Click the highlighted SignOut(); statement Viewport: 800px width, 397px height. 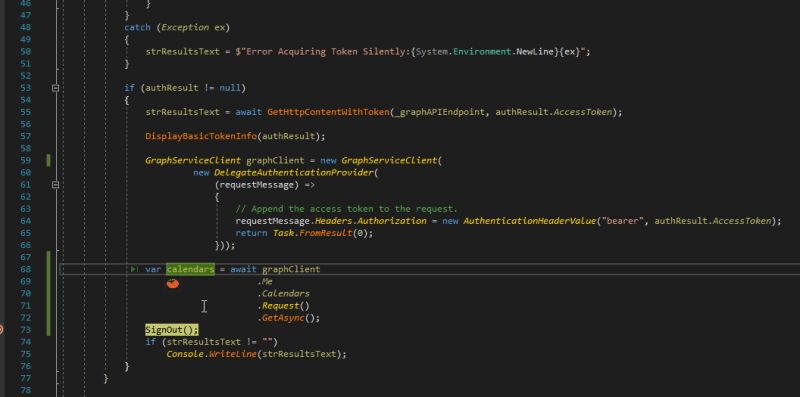pyautogui.click(x=172, y=330)
